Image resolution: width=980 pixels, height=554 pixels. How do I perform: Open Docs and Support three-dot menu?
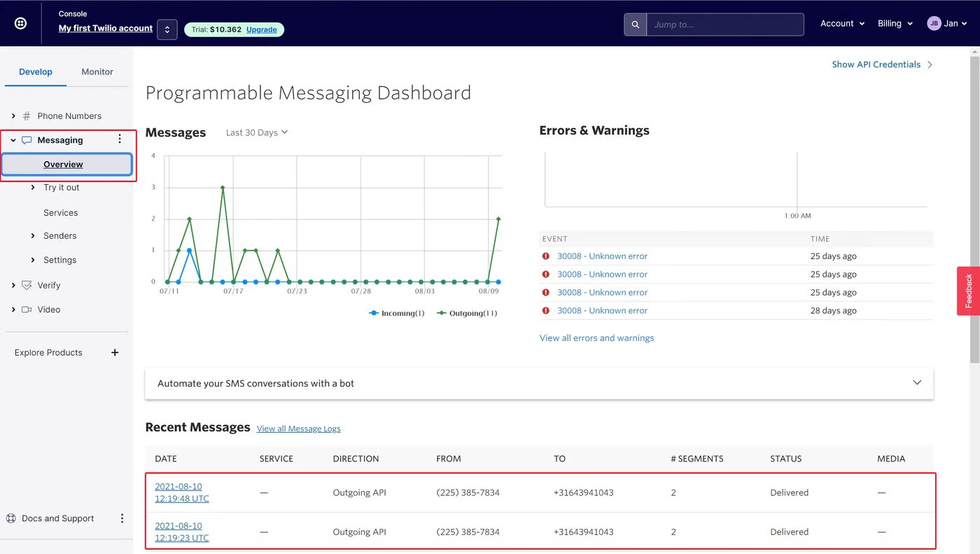pyautogui.click(x=122, y=518)
